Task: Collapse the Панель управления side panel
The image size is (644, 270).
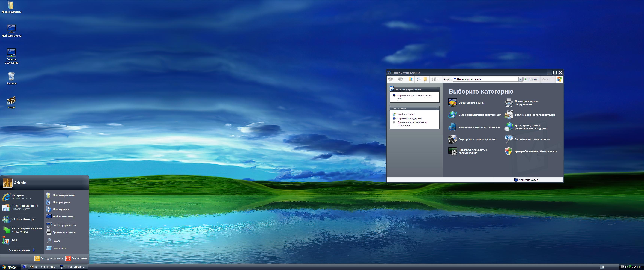Action: (437, 89)
